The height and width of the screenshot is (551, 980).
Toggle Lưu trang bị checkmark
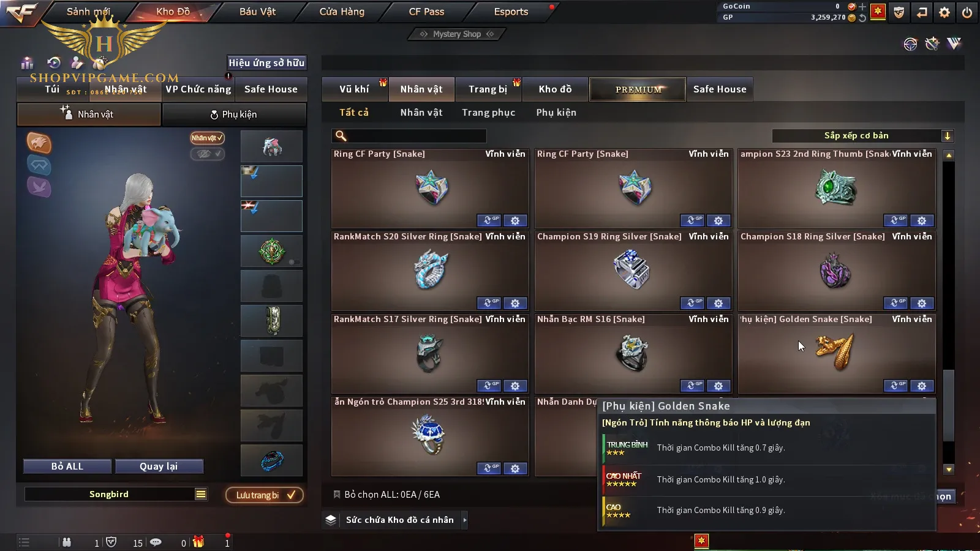click(x=292, y=495)
